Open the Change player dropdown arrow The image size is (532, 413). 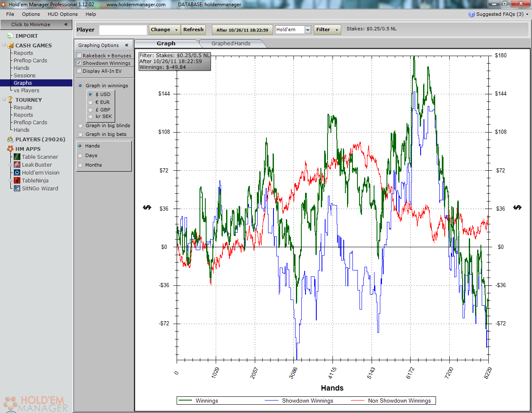click(x=176, y=30)
